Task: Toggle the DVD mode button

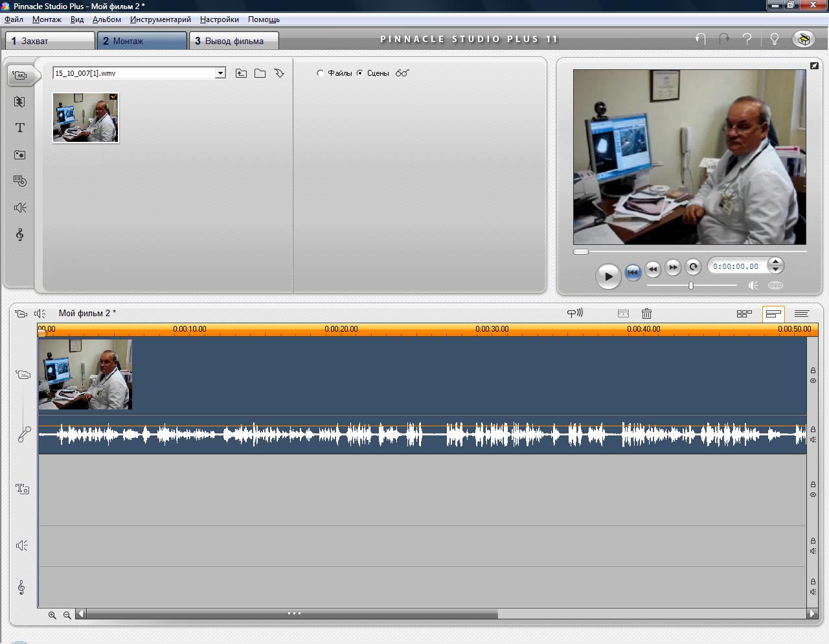Action: [x=775, y=285]
